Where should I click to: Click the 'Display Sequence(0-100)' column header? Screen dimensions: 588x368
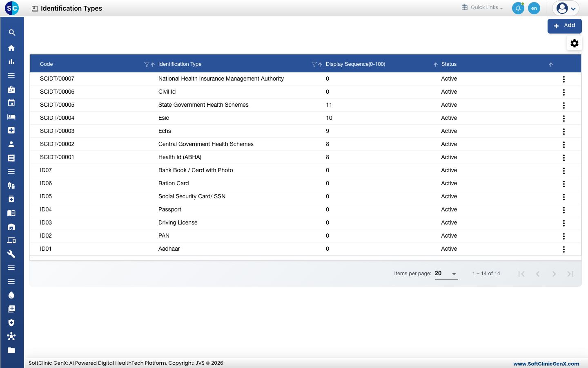(x=355, y=64)
